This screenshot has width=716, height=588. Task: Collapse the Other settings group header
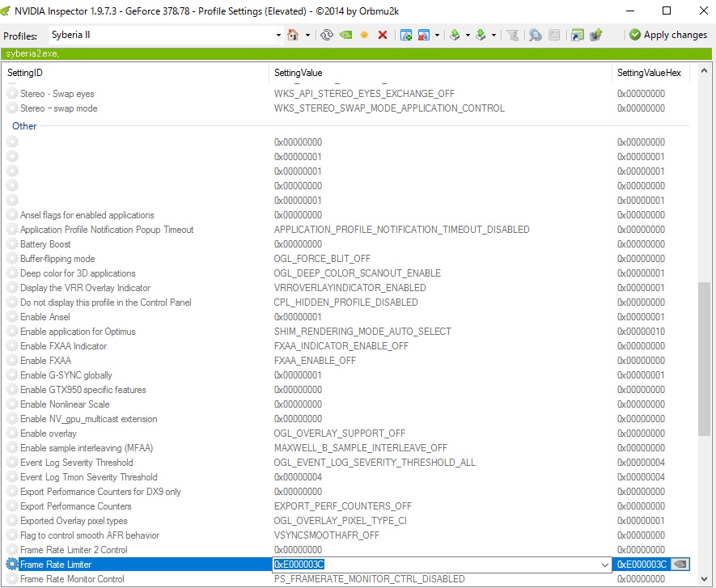click(24, 126)
